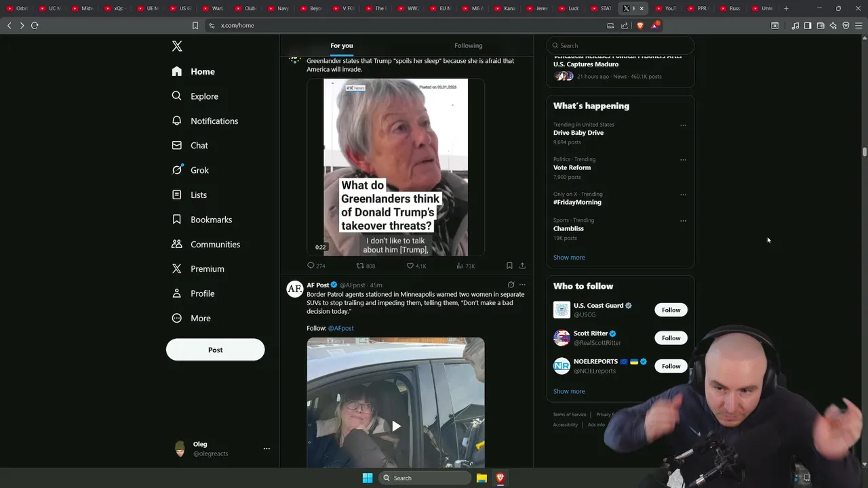Click the X search input field
Viewport: 868px width, 488px height.
620,45
